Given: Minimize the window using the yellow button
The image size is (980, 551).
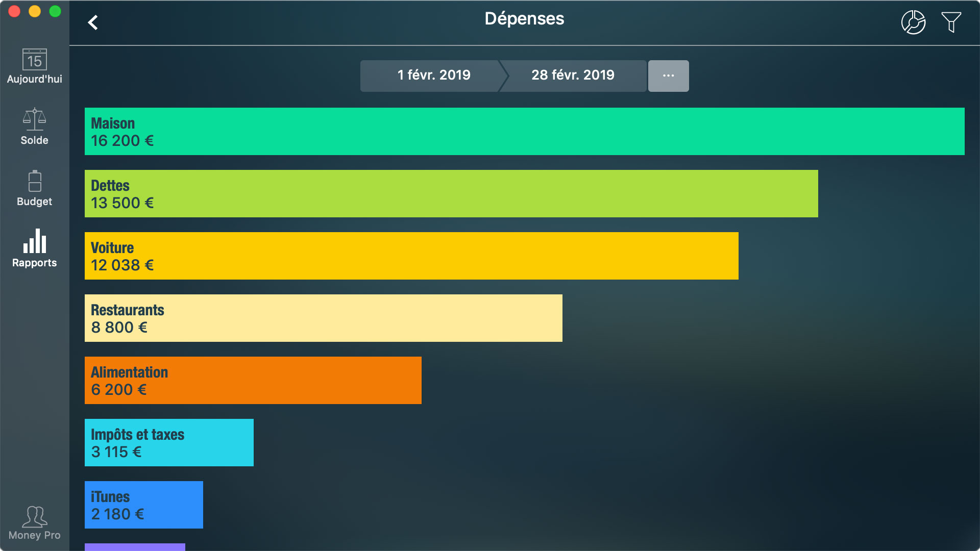Looking at the screenshot, I should tap(33, 10).
